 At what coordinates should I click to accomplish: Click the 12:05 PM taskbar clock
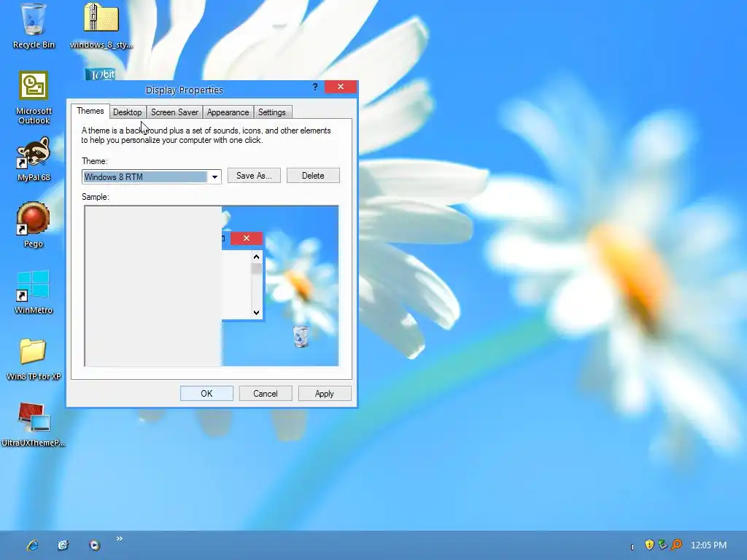click(709, 545)
